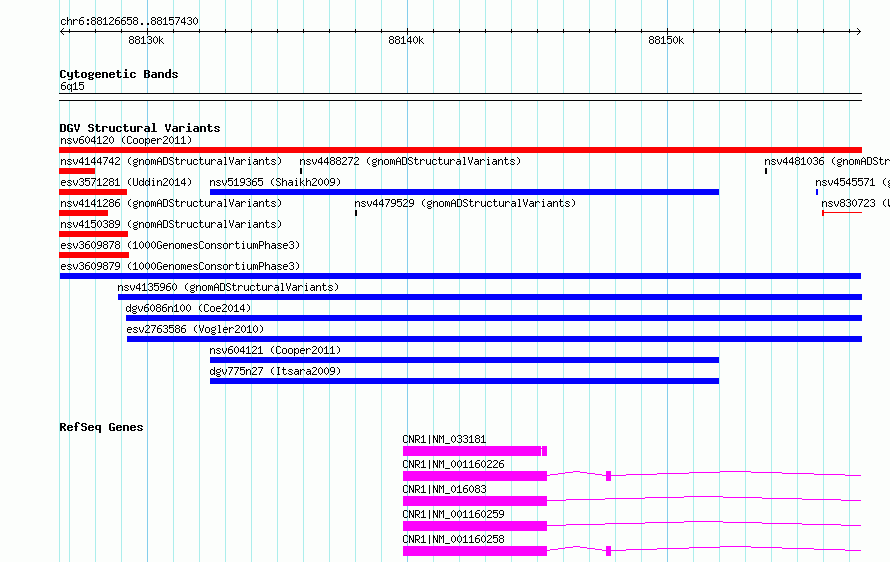Viewport: 890px width, 562px height.
Task: Click the blue nsv519365 variant bar
Action: tap(464, 192)
